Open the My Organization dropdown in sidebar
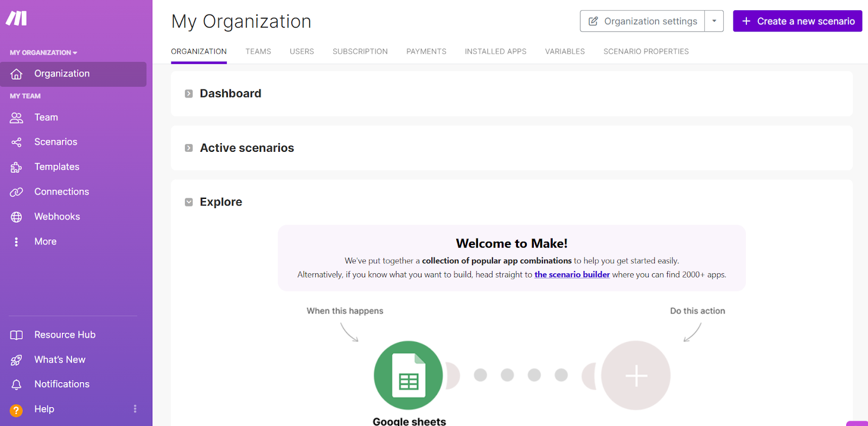 pos(43,53)
